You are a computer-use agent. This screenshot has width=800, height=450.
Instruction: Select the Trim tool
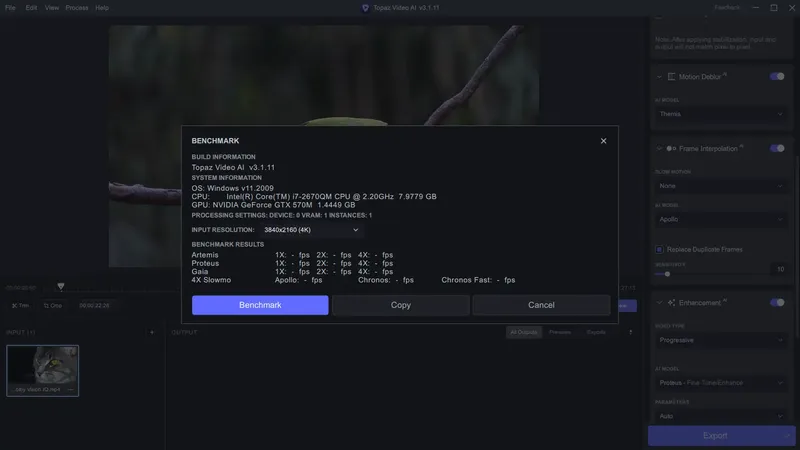click(20, 306)
